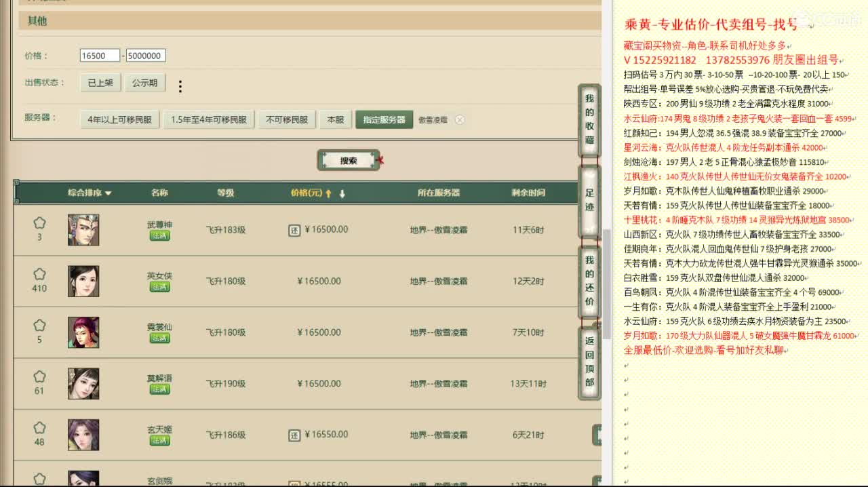The image size is (868, 487).
Task: Sort price descending with the down arrow
Action: (x=342, y=193)
